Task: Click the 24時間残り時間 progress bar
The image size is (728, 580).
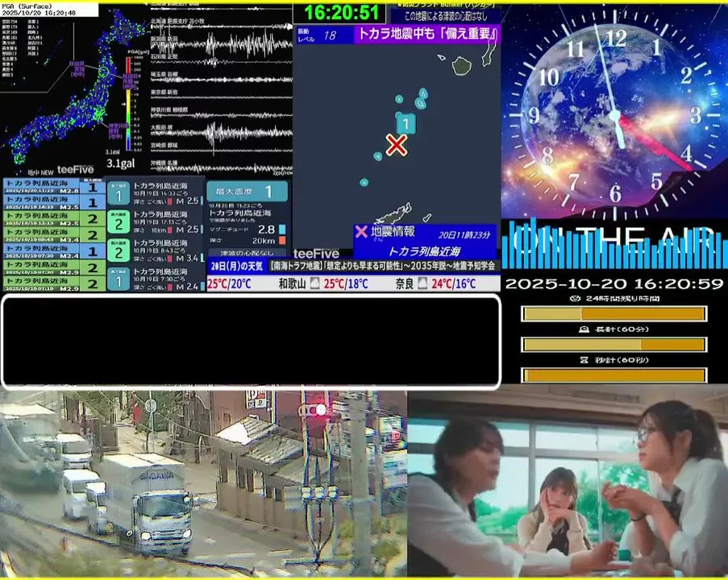Action: (614, 313)
